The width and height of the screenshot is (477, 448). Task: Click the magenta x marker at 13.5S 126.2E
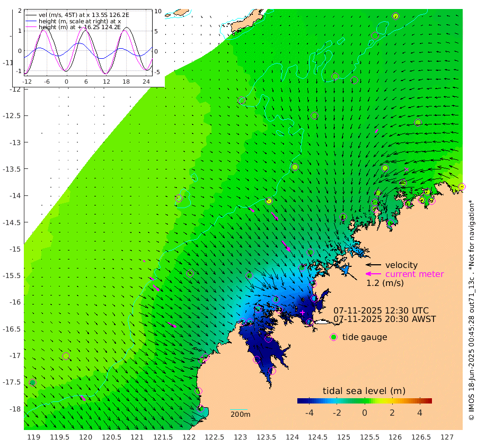point(407,169)
